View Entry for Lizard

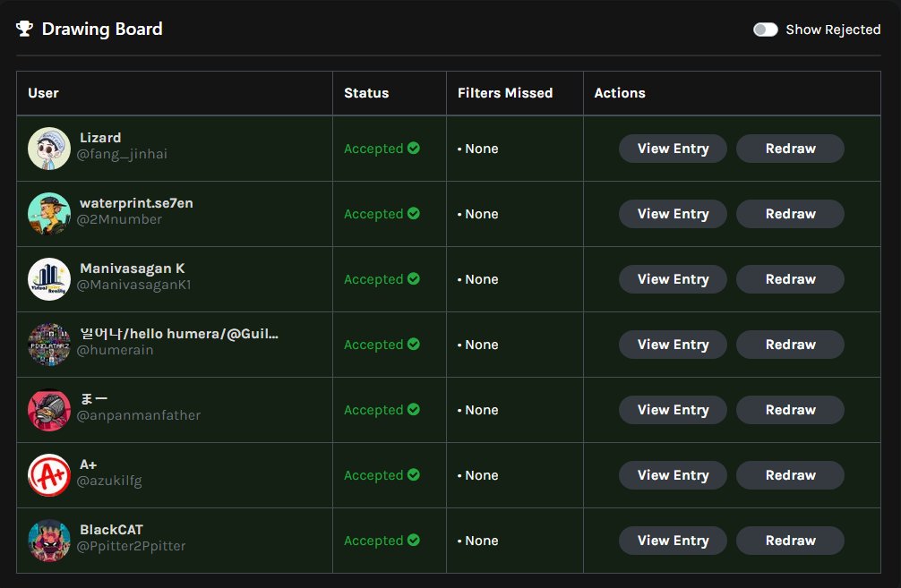coord(673,149)
